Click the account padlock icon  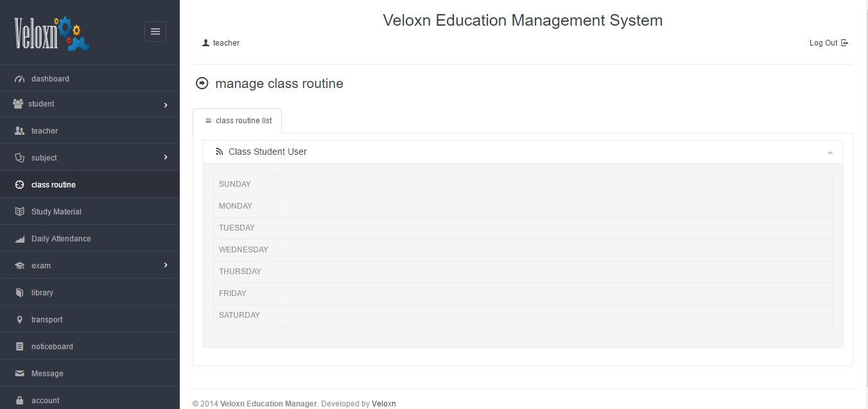[x=19, y=400]
